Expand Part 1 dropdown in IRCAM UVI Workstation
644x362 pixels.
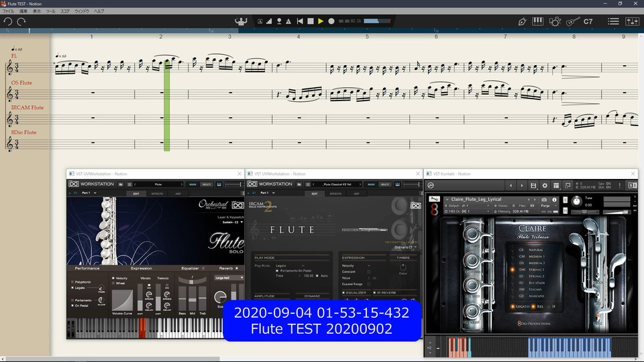click(x=274, y=193)
